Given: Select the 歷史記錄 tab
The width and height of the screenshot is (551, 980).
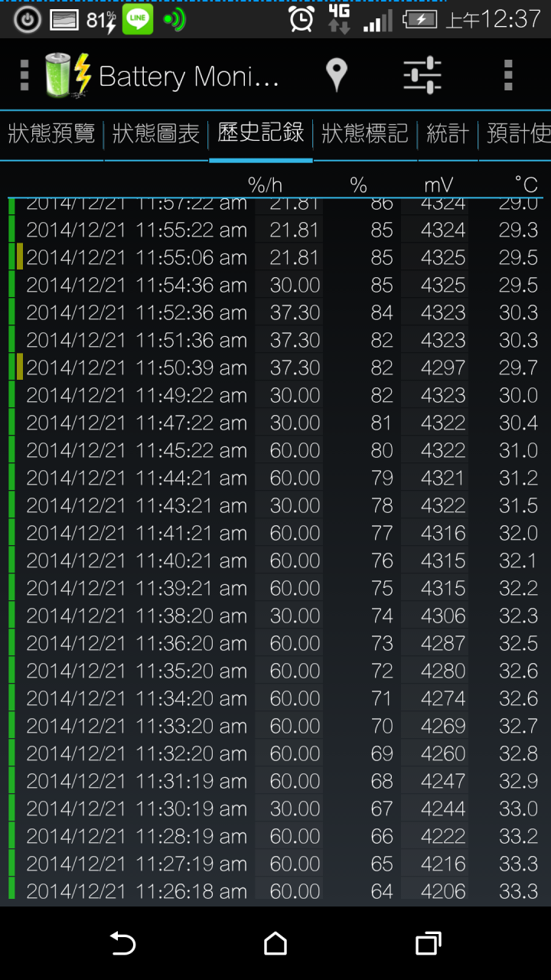Looking at the screenshot, I should pos(261,133).
